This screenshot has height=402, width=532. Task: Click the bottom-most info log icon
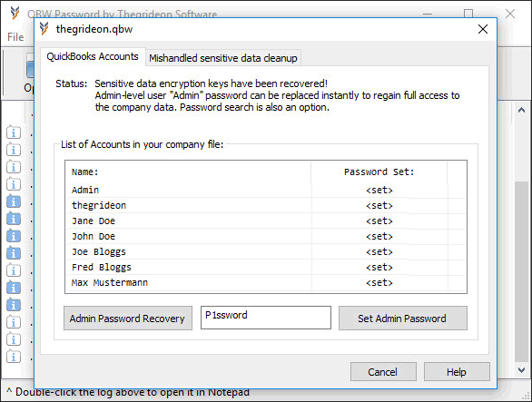14,357
